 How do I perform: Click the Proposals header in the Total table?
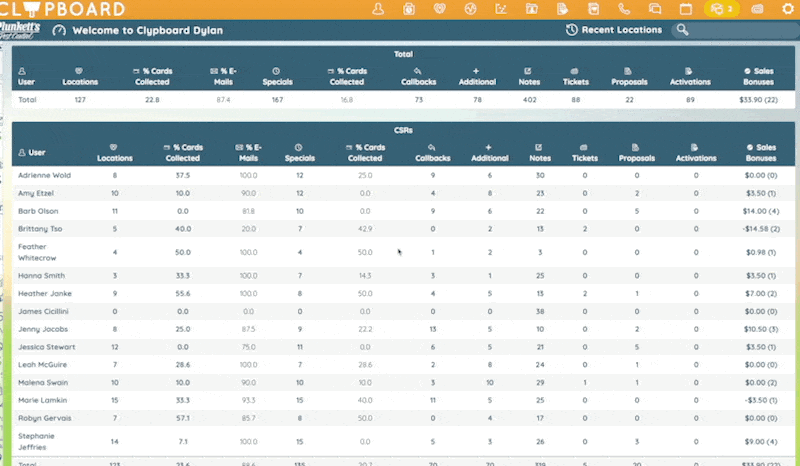pyautogui.click(x=629, y=77)
